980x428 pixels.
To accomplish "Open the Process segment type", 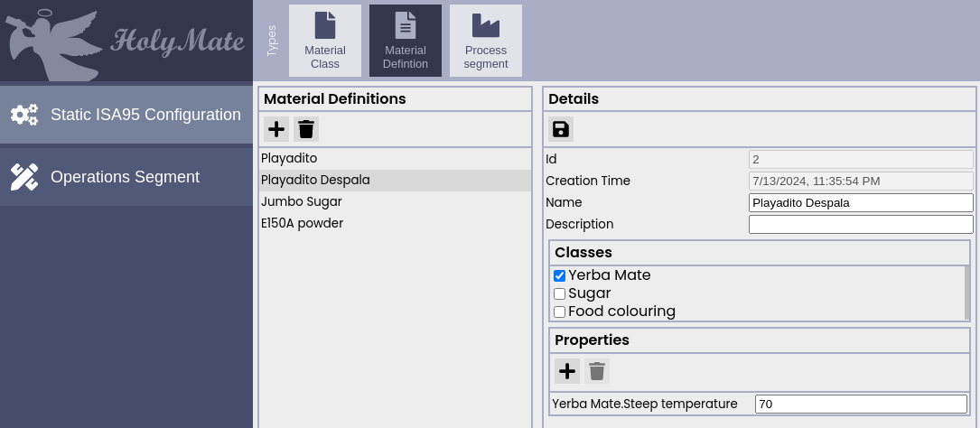I will pos(486,41).
